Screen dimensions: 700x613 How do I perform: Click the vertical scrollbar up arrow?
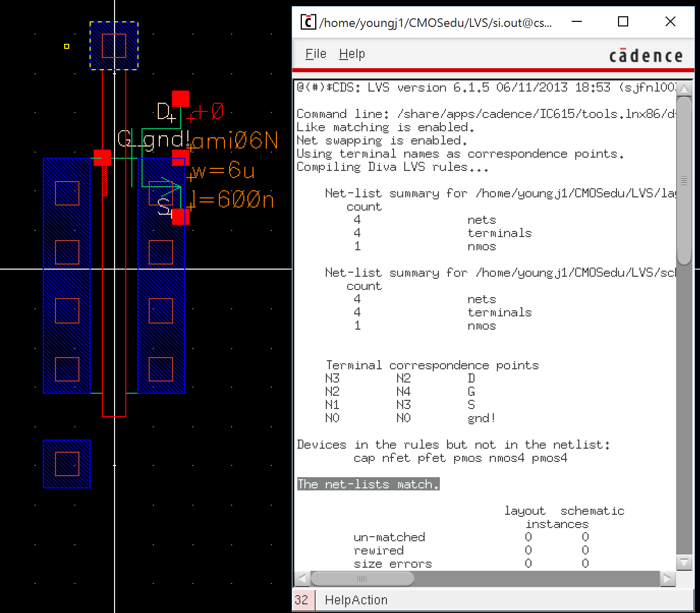pyautogui.click(x=684, y=90)
